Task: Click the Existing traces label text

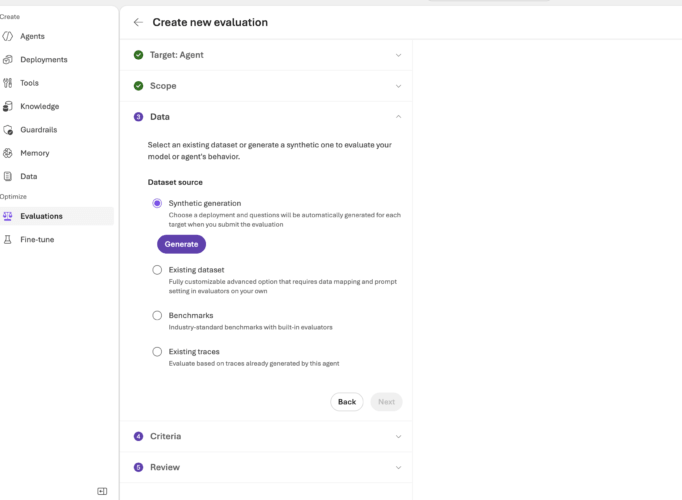Action: click(x=194, y=351)
